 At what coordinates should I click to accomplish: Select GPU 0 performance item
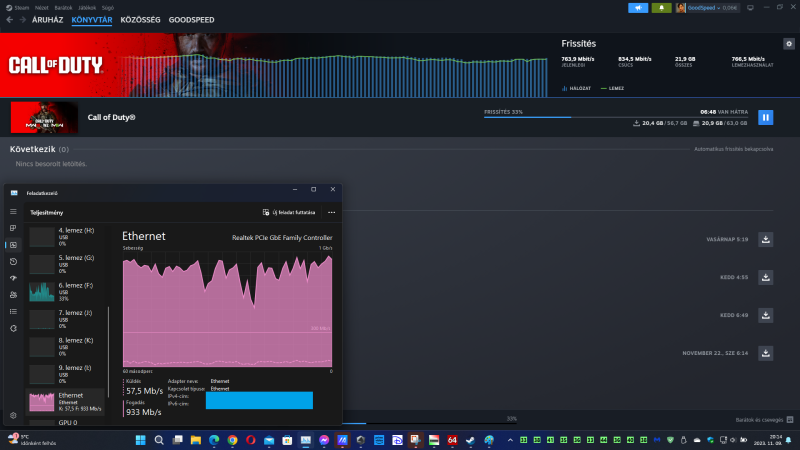[x=65, y=422]
